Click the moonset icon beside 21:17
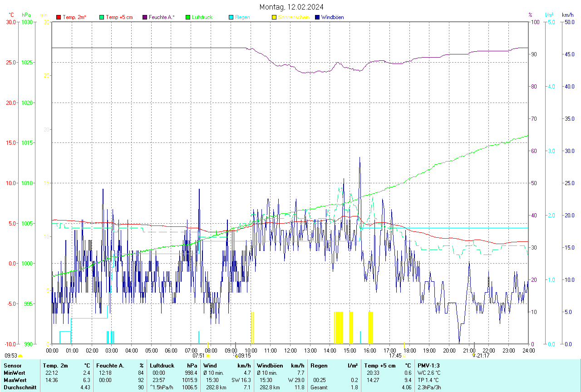This screenshot has width=581, height=392. [474, 356]
